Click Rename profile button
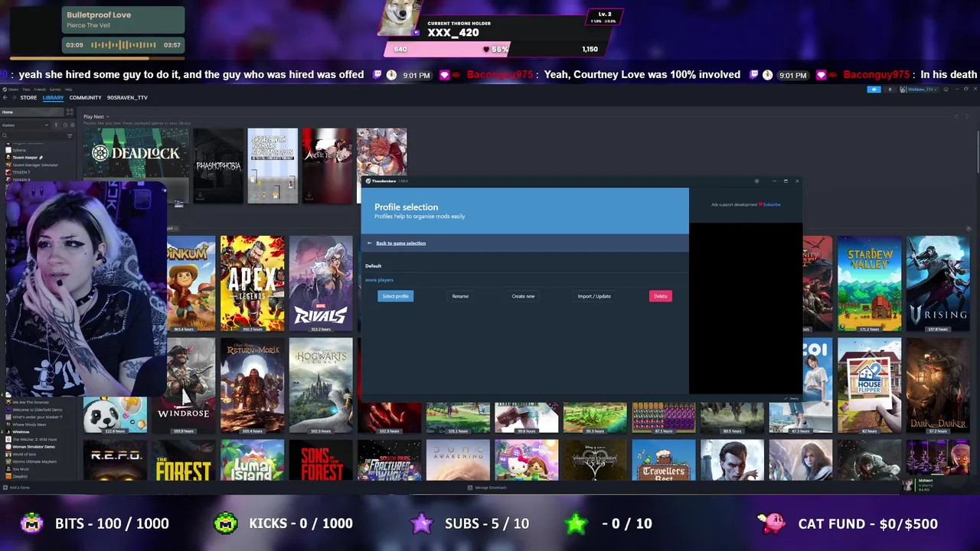This screenshot has width=980, height=551. [x=460, y=296]
